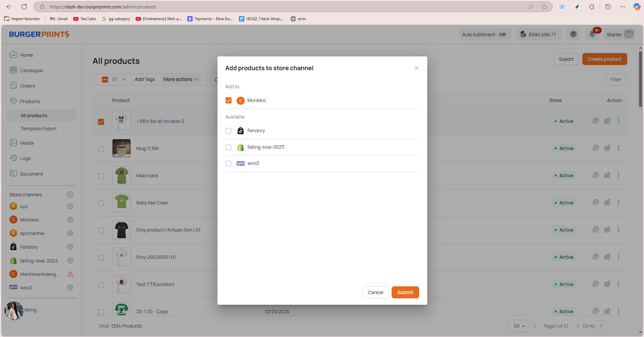Open analytics chart icon for Mug 11 BW row
The height and width of the screenshot is (337, 644).
607,148
